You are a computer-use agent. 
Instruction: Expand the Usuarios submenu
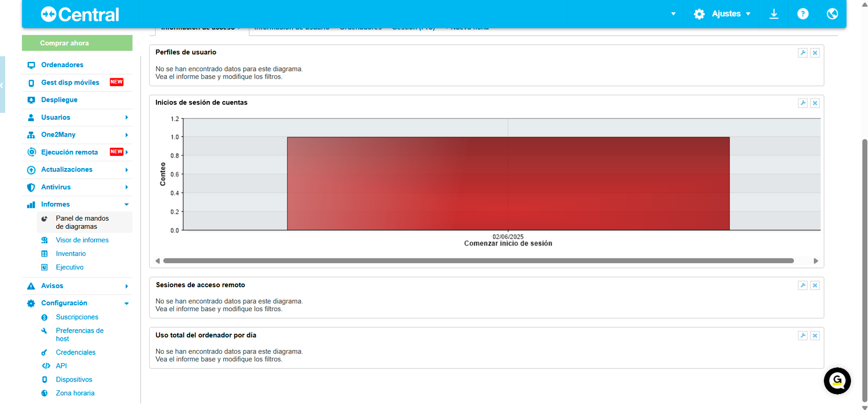pos(126,118)
